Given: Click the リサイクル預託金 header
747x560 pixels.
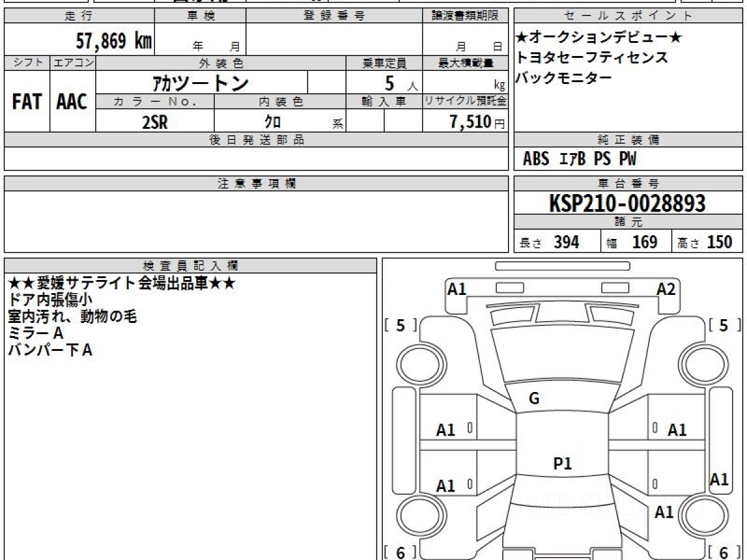Looking at the screenshot, I should coord(466,101).
